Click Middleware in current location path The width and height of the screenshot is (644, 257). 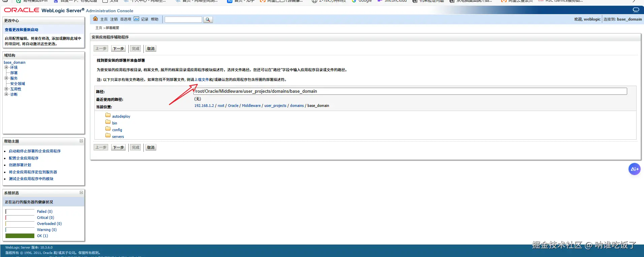251,106
